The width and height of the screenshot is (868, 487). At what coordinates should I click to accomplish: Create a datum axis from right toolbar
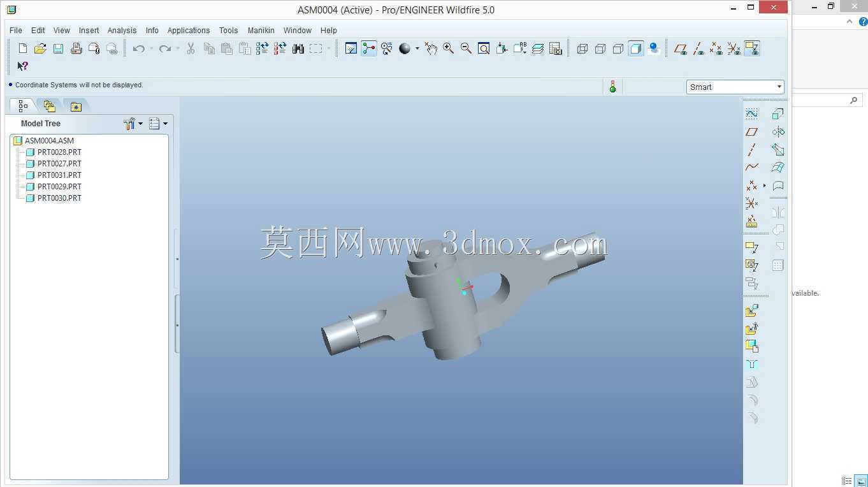coord(752,150)
